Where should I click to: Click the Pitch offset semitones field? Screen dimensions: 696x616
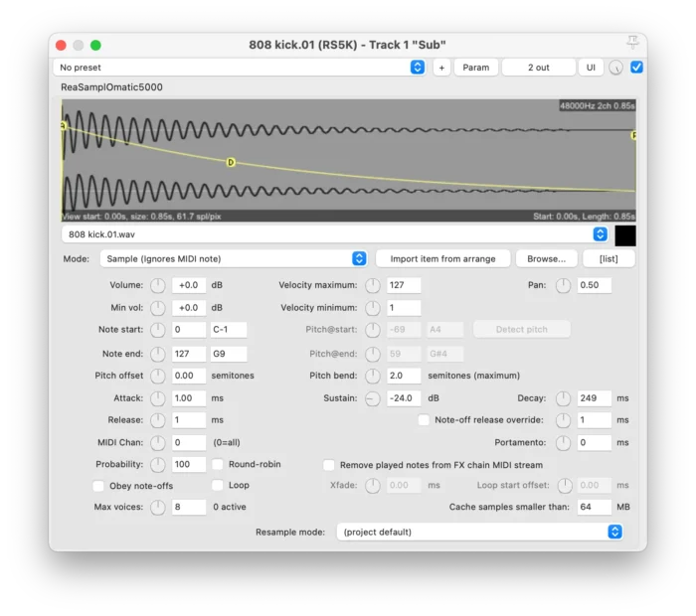tap(189, 376)
